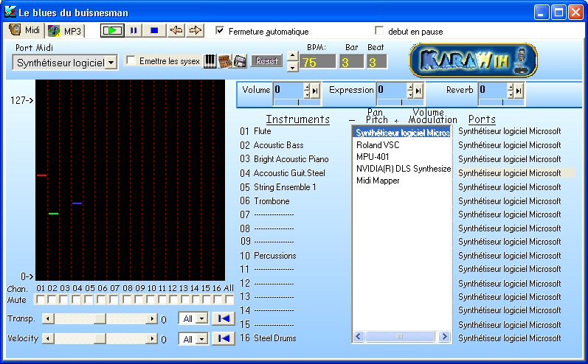Click the Reverb skip-to-end icon
This screenshot has height=364, width=588.
pos(519,90)
